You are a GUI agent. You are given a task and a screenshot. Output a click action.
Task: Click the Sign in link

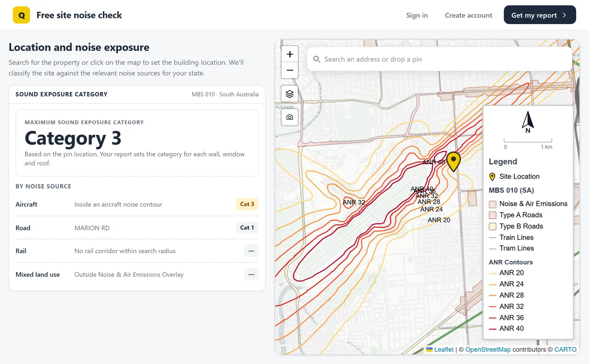pos(417,15)
